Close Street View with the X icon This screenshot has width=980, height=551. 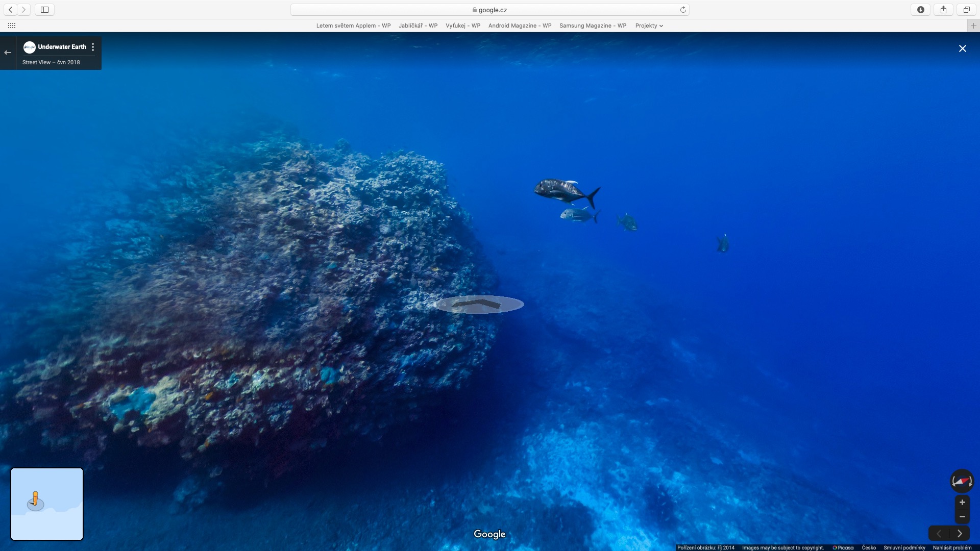click(962, 48)
